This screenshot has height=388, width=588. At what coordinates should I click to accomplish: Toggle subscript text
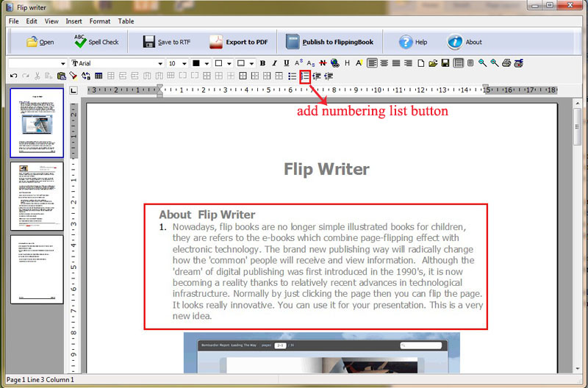(310, 63)
